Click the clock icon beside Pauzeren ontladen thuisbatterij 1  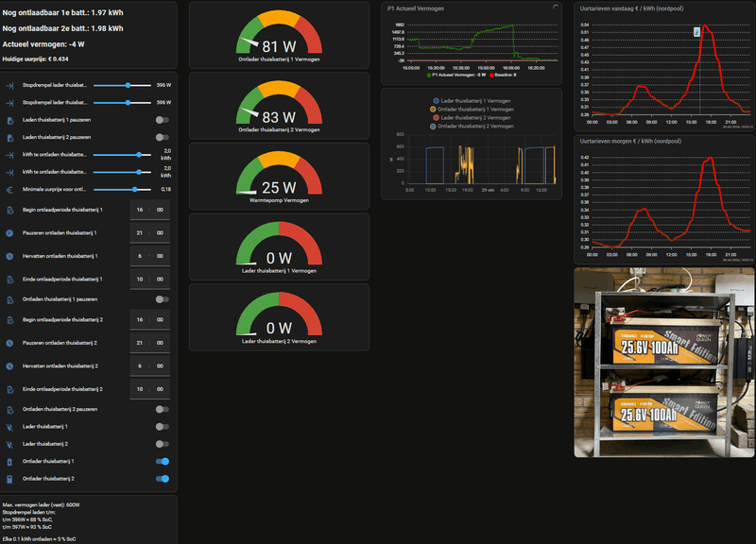tap(9, 233)
